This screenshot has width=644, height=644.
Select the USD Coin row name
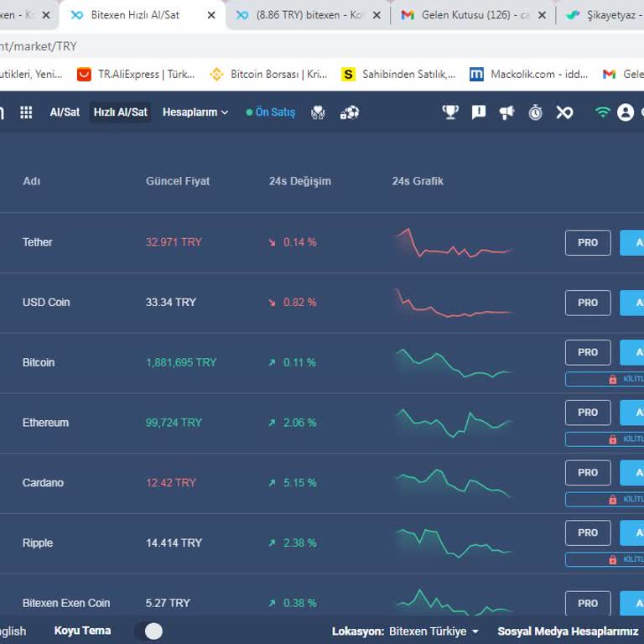click(x=46, y=302)
